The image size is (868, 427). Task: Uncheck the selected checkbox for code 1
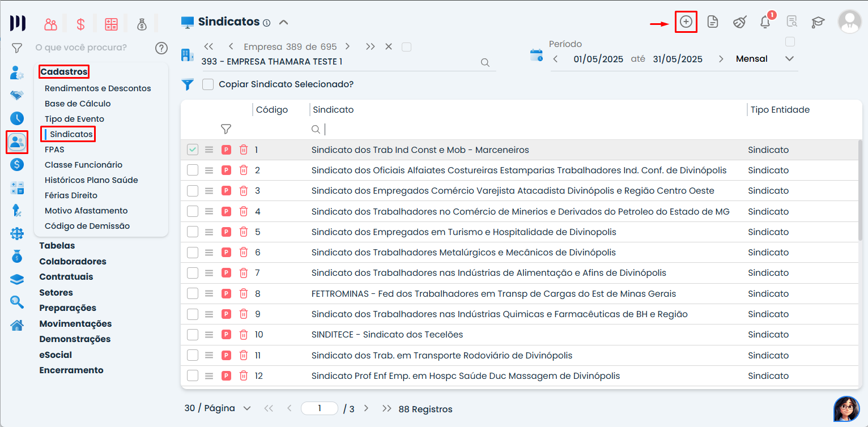pyautogui.click(x=193, y=150)
